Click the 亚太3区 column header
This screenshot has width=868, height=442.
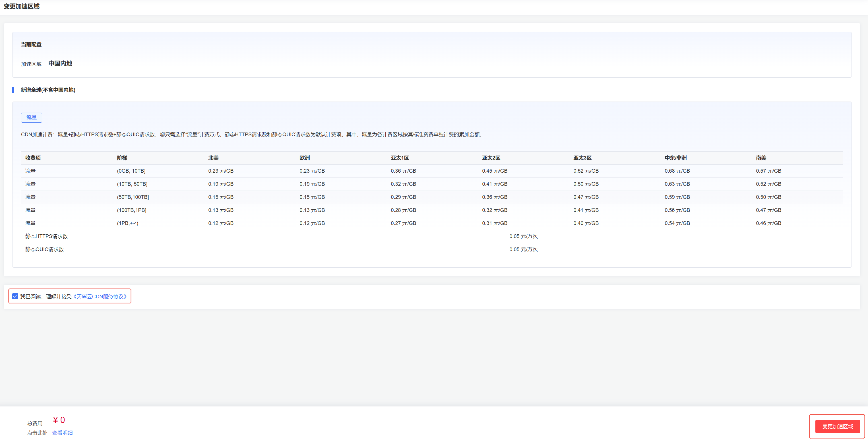coord(582,158)
